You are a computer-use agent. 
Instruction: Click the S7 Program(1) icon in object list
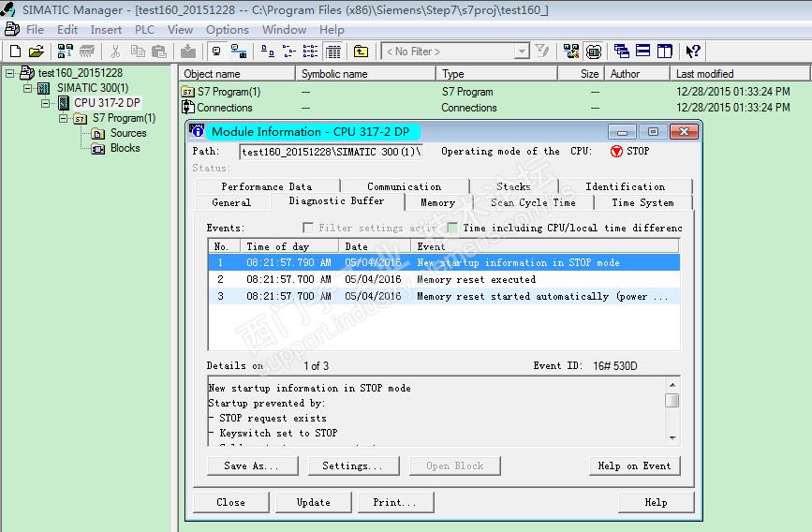point(187,92)
